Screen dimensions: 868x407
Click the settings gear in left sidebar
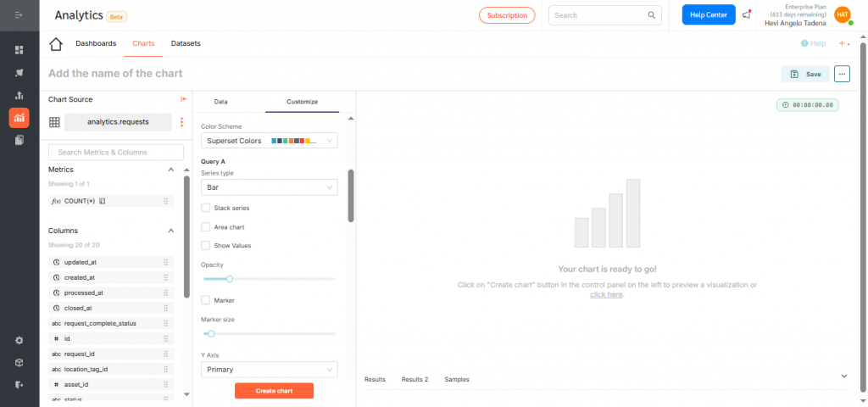[19, 340]
